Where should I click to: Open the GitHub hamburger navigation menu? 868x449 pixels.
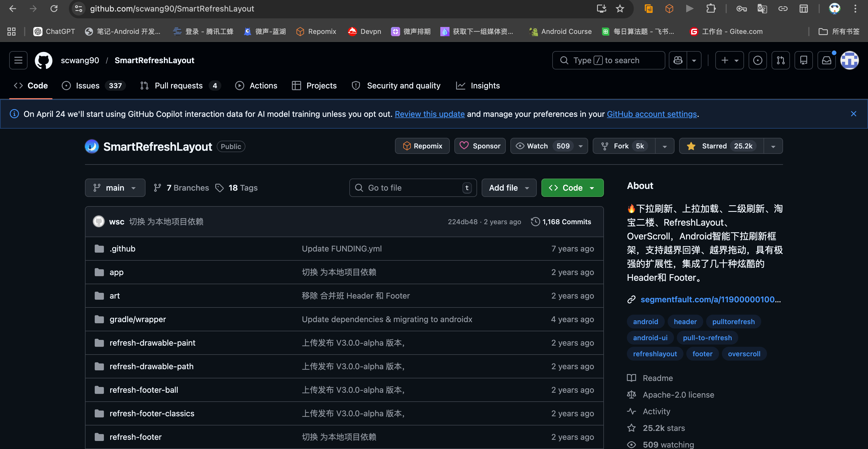(x=18, y=60)
